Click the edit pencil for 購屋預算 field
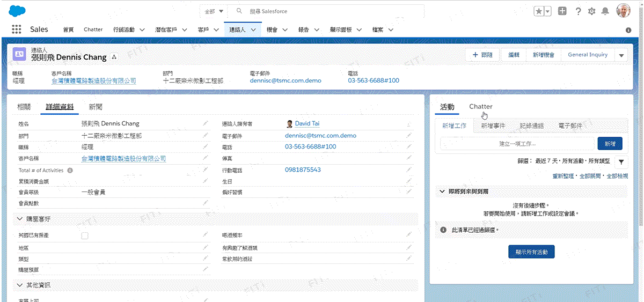 (x=205, y=269)
